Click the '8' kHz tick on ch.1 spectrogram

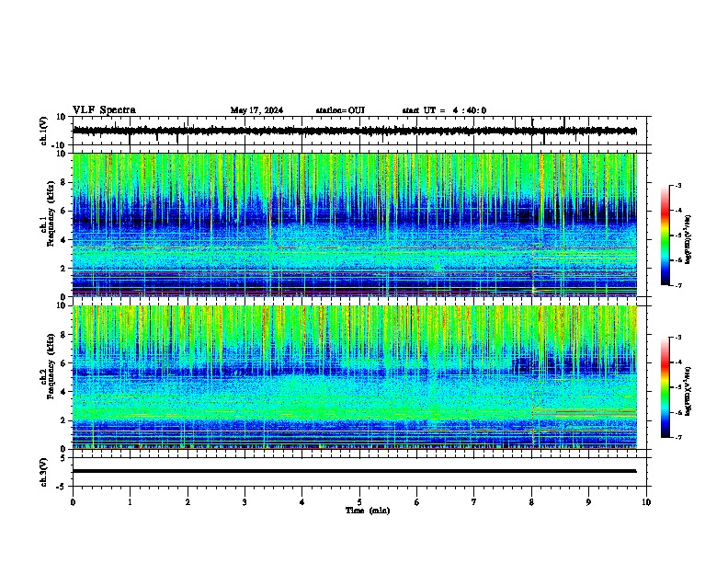click(x=64, y=182)
